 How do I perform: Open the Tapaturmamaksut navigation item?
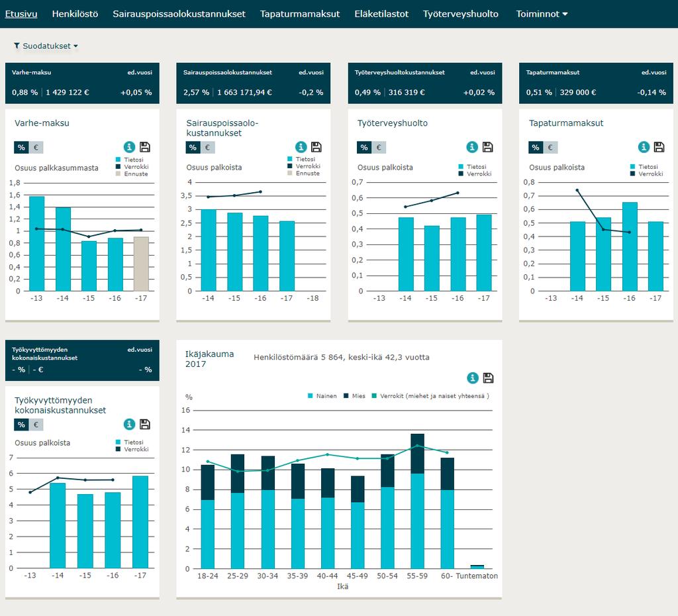[300, 14]
